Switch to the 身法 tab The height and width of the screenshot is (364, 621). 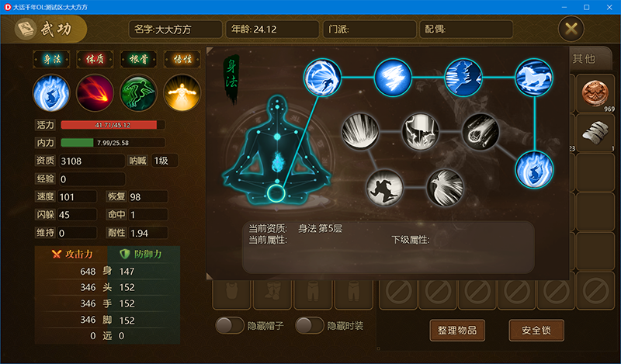51,60
